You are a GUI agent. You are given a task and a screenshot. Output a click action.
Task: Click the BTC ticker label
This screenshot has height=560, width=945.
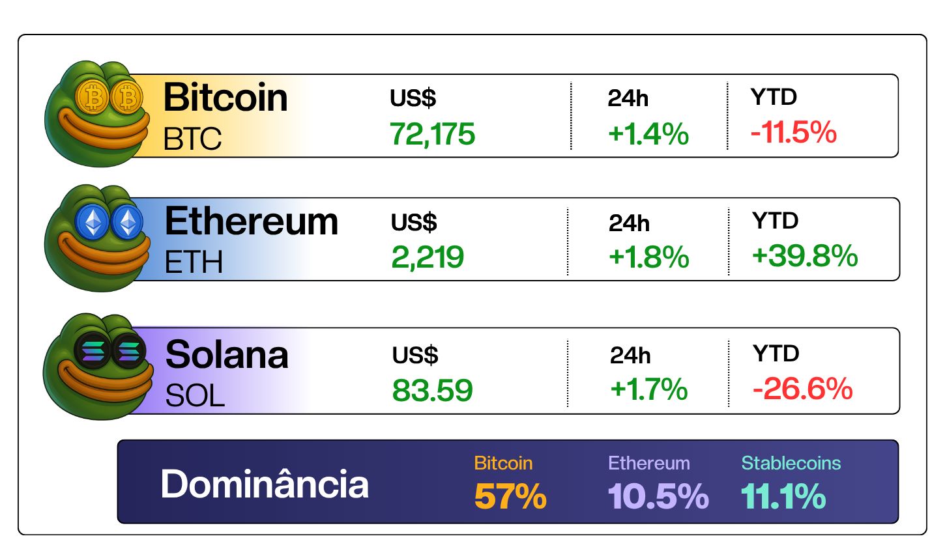pyautogui.click(x=193, y=139)
